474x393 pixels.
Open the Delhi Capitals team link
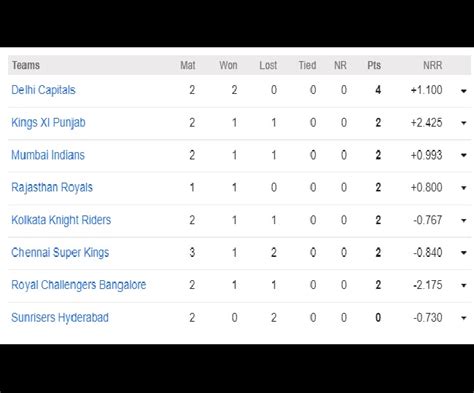pyautogui.click(x=43, y=90)
